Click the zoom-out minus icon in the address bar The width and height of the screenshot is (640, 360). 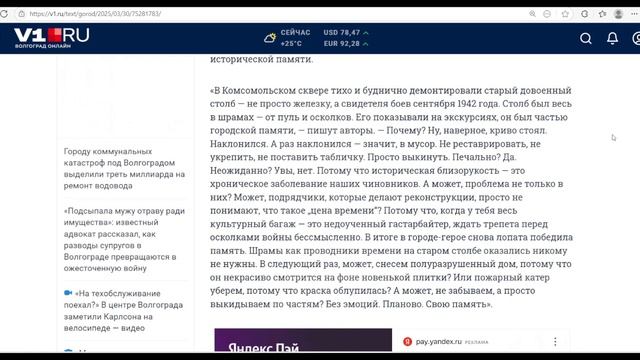[547, 14]
